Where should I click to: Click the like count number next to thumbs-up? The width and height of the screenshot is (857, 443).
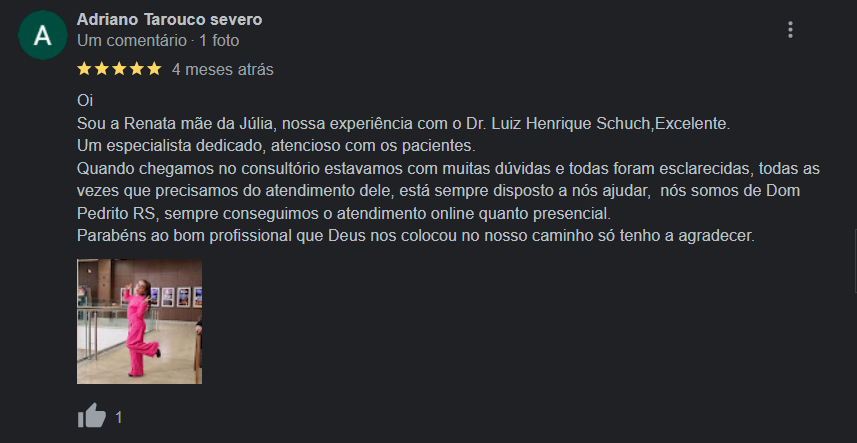click(x=119, y=417)
